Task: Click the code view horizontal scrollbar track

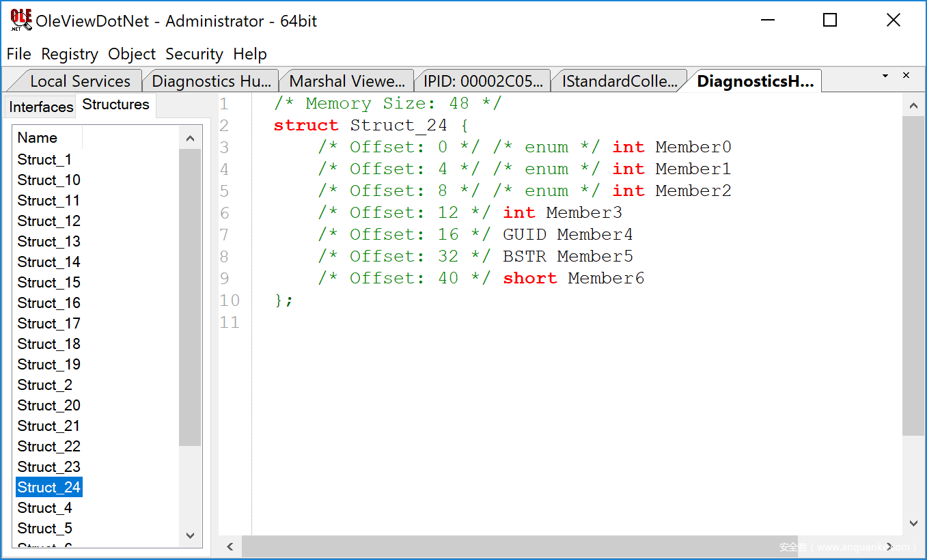Action: pyautogui.click(x=519, y=546)
